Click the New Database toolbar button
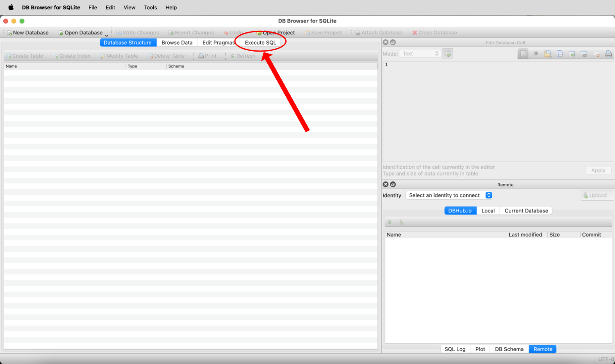The width and height of the screenshot is (615, 364). pos(27,33)
